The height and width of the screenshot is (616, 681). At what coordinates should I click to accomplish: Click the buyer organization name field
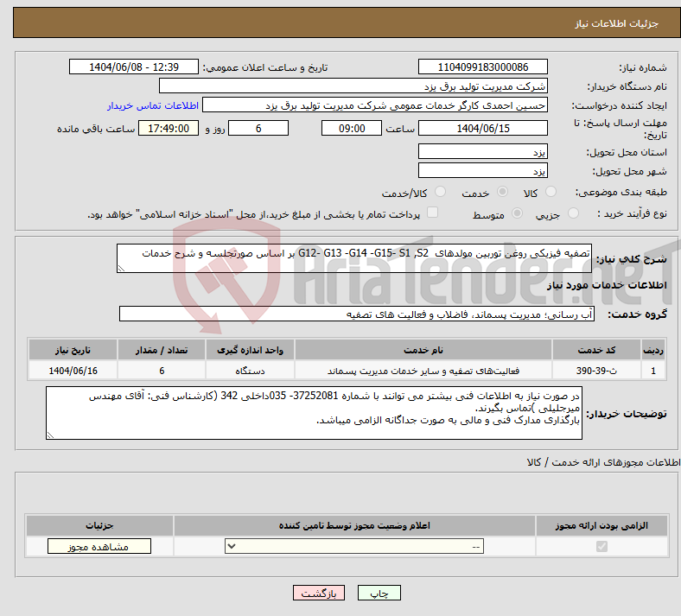353,86
